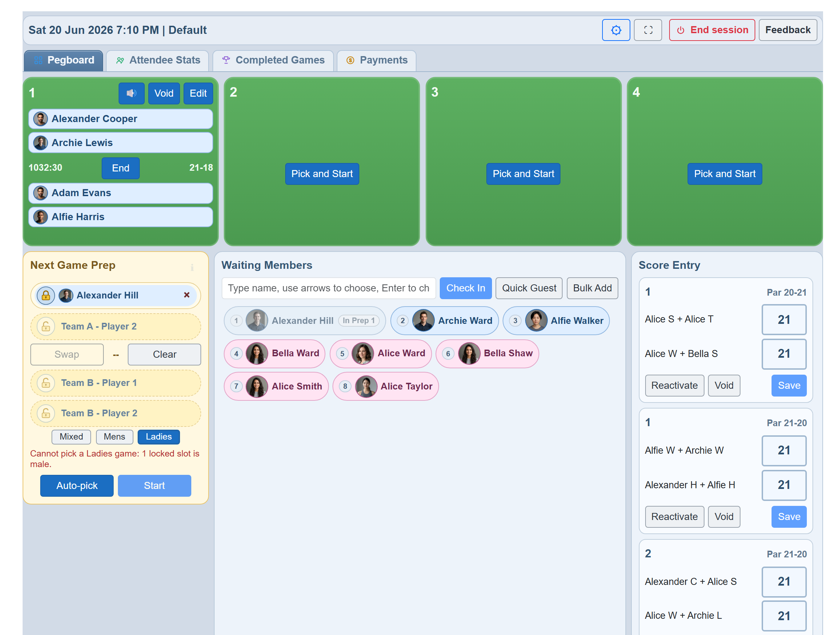This screenshot has height=635, width=840.
Task: Start the prepared game
Action: pos(154,486)
